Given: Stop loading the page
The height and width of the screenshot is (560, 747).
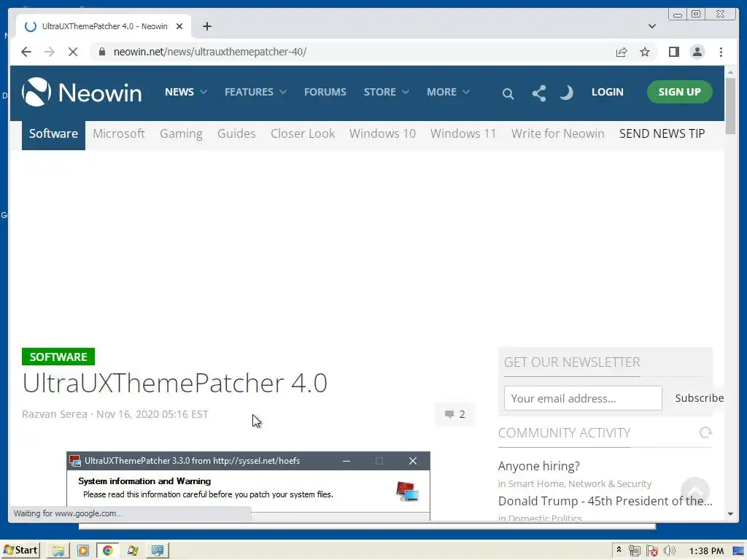Looking at the screenshot, I should coord(72,52).
